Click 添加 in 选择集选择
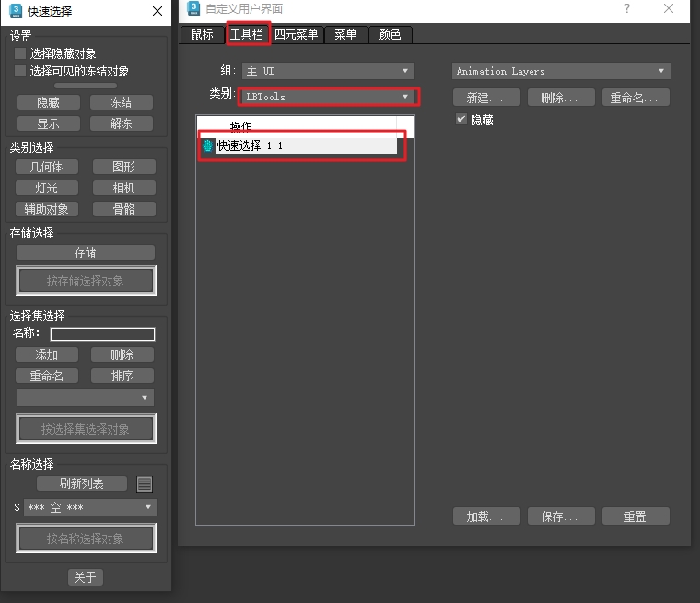700x603 pixels. tap(46, 354)
